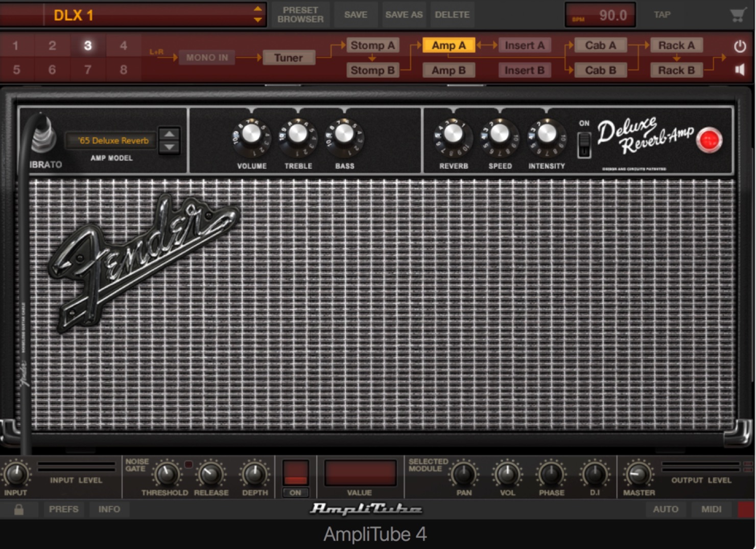Image resolution: width=756 pixels, height=549 pixels.
Task: Step preset DLX 1 up arrow
Action: coord(258,9)
